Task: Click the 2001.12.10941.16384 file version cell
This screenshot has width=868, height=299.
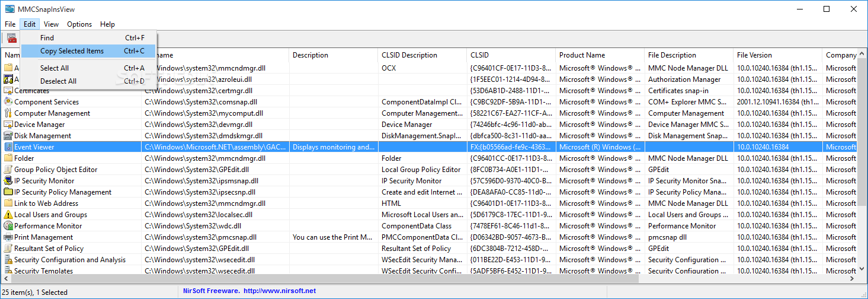Action: point(778,102)
